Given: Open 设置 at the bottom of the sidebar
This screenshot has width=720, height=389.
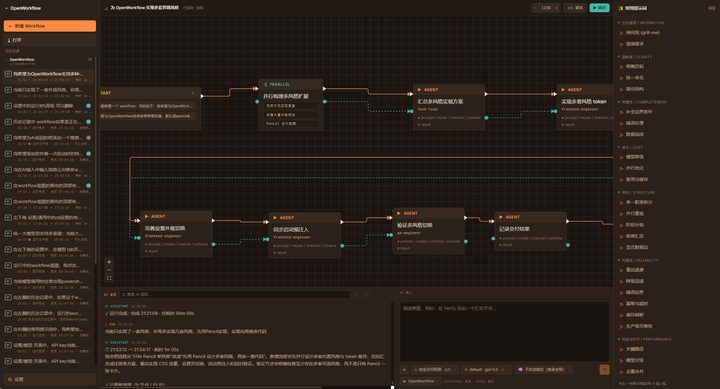Looking at the screenshot, I should (50, 379).
